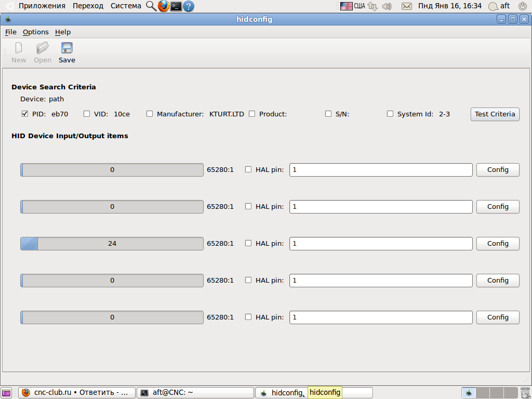
Task: Tick the HAL pin checkbox in the first item row
Action: tap(248, 169)
